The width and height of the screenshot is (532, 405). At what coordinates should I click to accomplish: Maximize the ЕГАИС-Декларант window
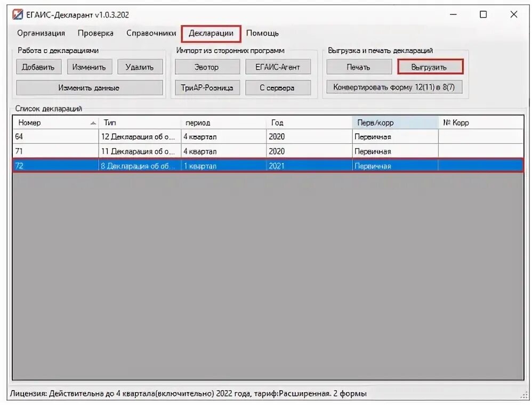(483, 14)
